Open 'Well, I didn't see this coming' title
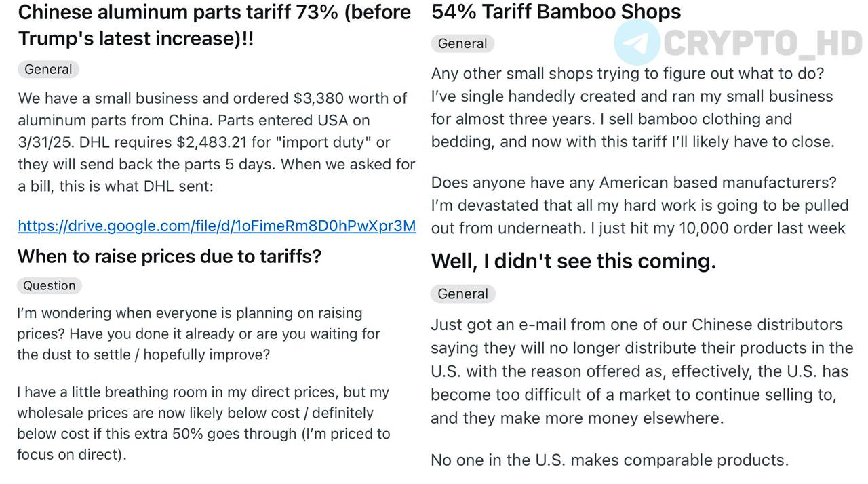The image size is (868, 484). pos(574,261)
